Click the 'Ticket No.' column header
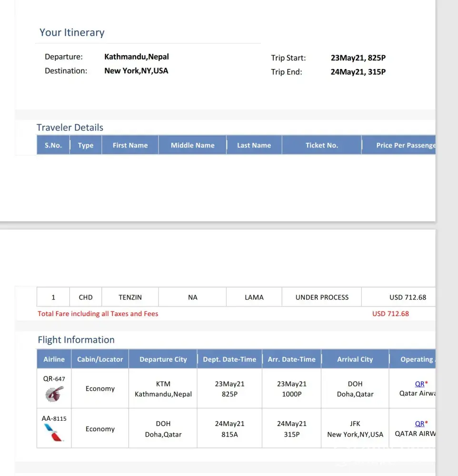 [322, 145]
